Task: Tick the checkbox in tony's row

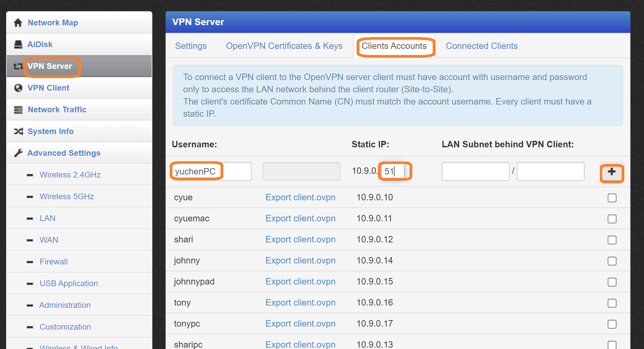Action: coord(612,303)
